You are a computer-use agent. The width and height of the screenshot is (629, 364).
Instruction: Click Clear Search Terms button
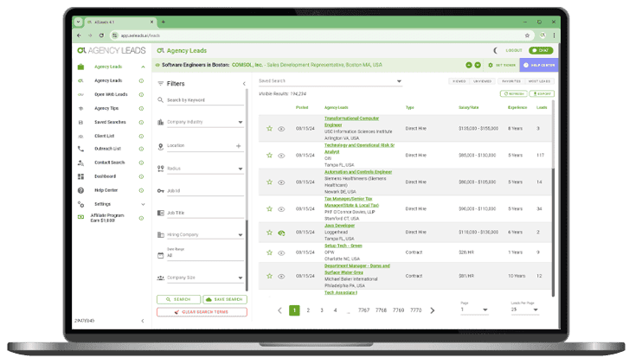click(202, 312)
